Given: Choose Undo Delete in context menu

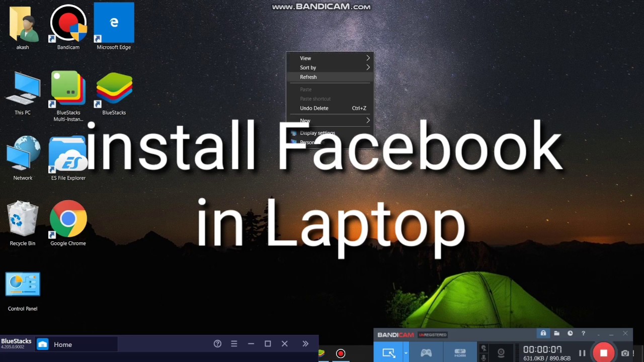Looking at the screenshot, I should coord(330,108).
